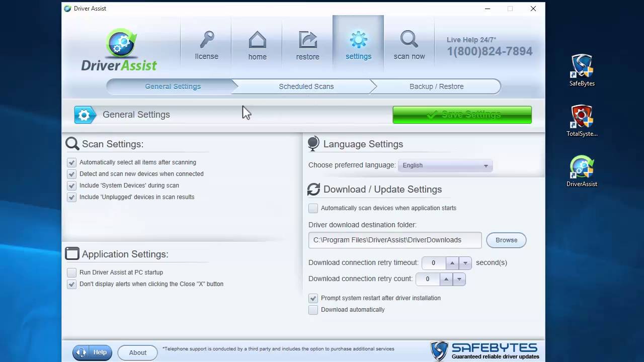The height and width of the screenshot is (362, 644).
Task: Click 'Guaranteed reliable driver updates' text
Action: pyautogui.click(x=495, y=357)
